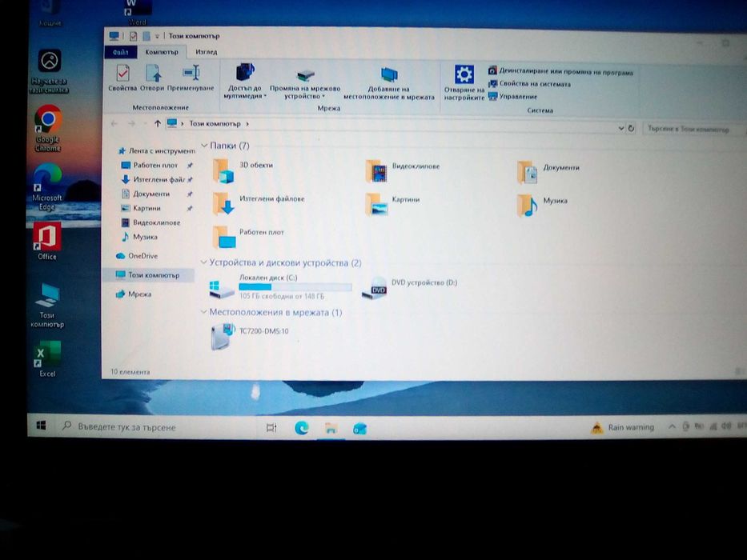
Task: Open Microsoft Edge from the taskbar
Action: (302, 428)
